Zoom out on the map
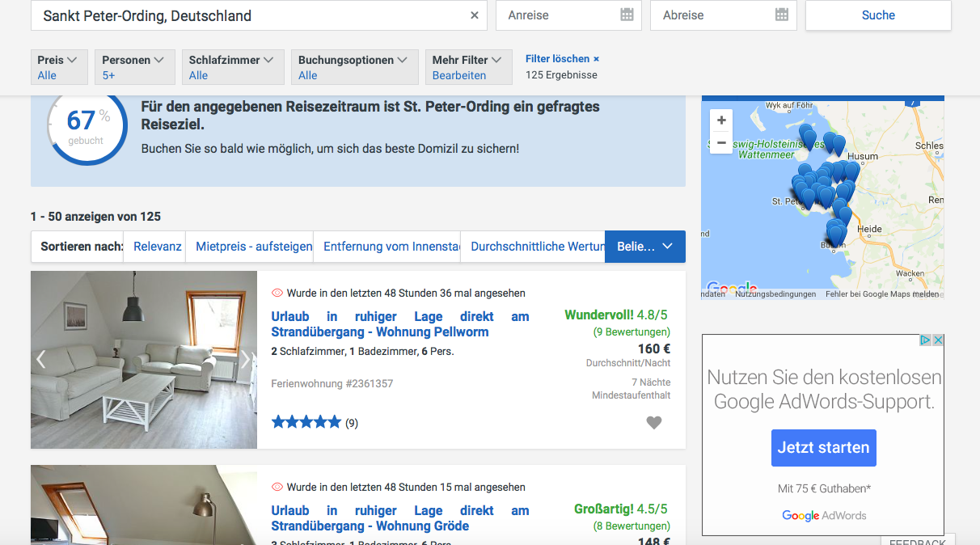 coord(721,142)
